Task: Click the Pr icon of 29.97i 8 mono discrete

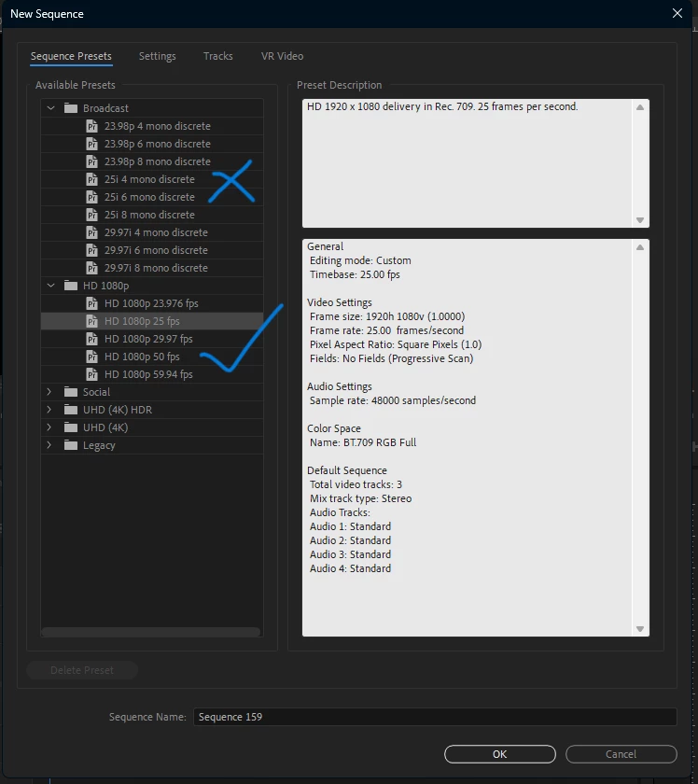Action: 92,268
